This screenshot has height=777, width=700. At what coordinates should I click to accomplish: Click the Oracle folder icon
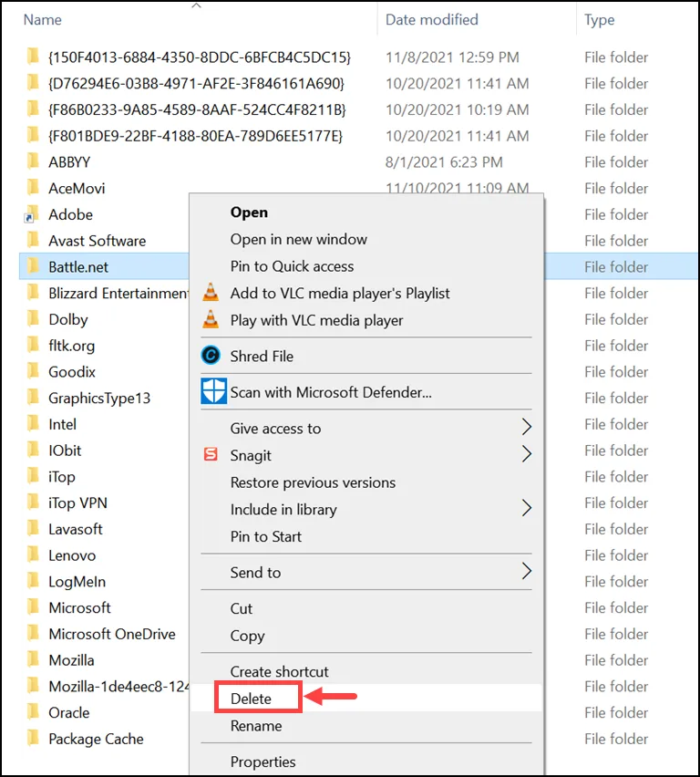[x=33, y=712]
